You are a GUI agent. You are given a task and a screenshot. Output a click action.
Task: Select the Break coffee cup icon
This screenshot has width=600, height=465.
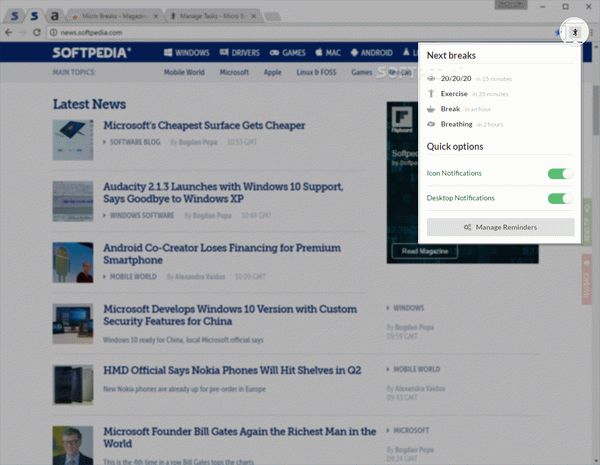coord(431,109)
